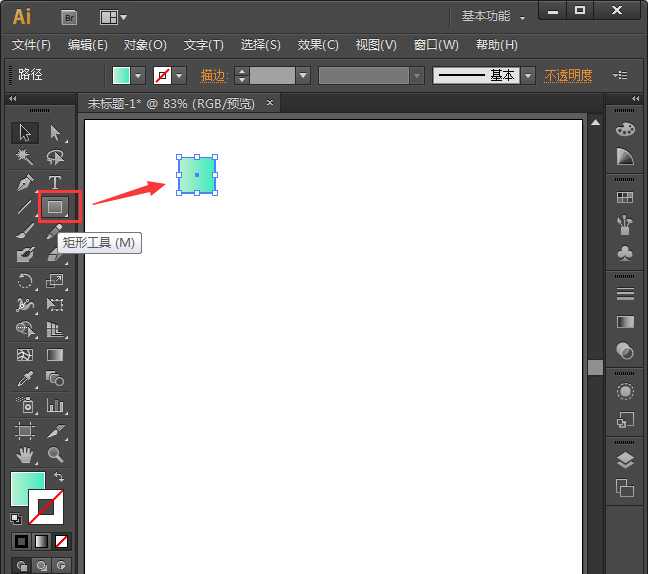Image resolution: width=648 pixels, height=574 pixels.
Task: Open the 效果(C) menu
Action: (318, 45)
